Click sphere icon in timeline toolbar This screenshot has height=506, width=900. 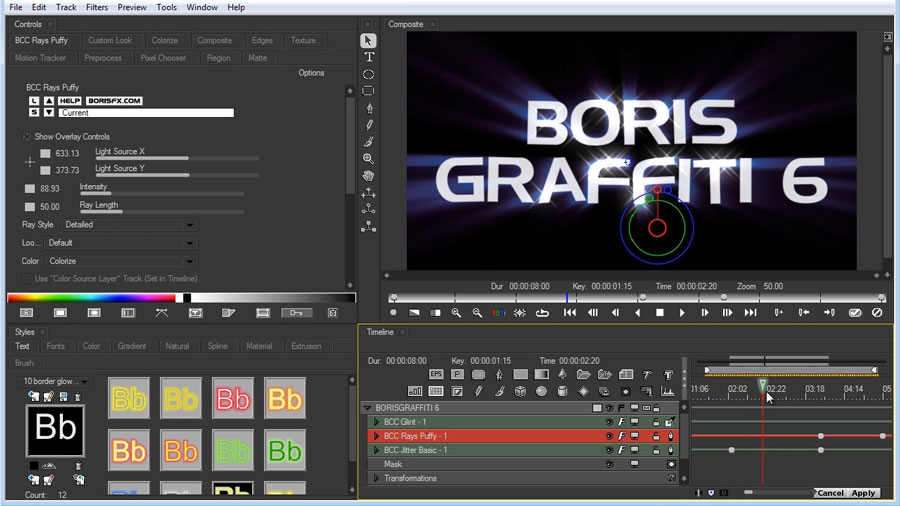click(x=541, y=391)
